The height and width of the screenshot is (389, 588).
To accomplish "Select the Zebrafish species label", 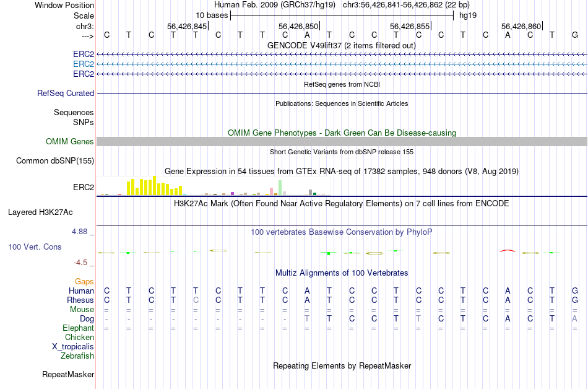I will (77, 356).
